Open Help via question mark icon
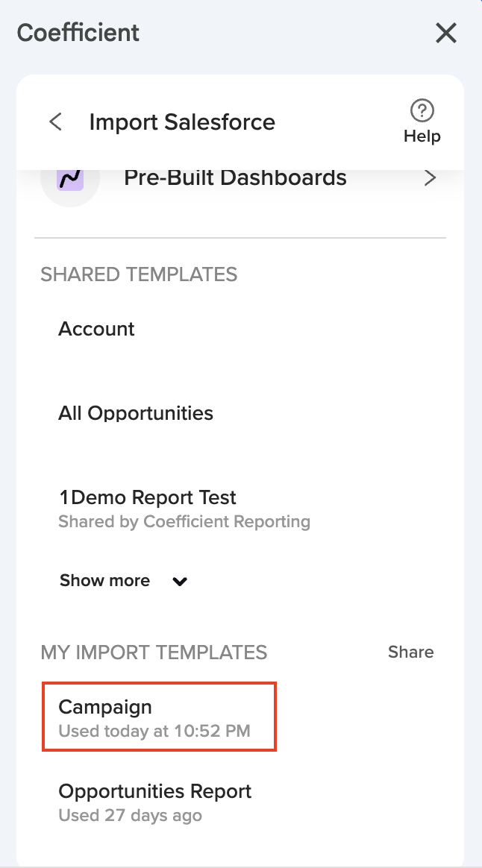Viewport: 482px width, 868px height. tap(422, 111)
